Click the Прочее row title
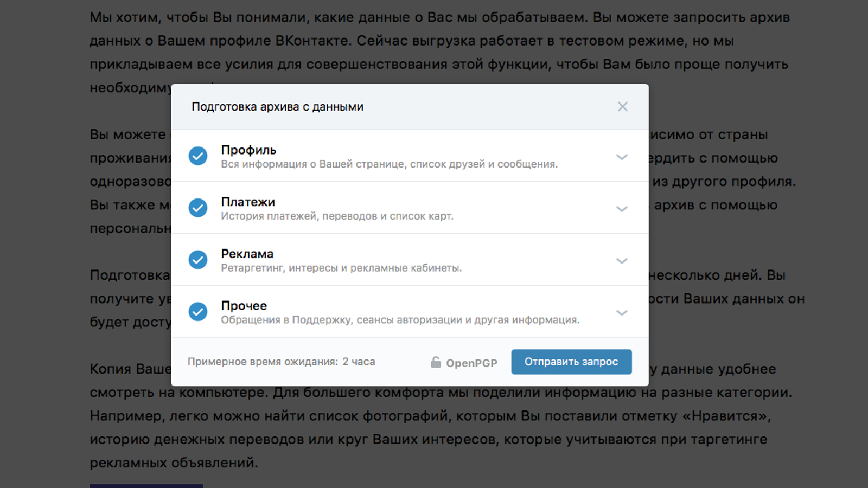This screenshot has width=868, height=488. click(x=244, y=306)
